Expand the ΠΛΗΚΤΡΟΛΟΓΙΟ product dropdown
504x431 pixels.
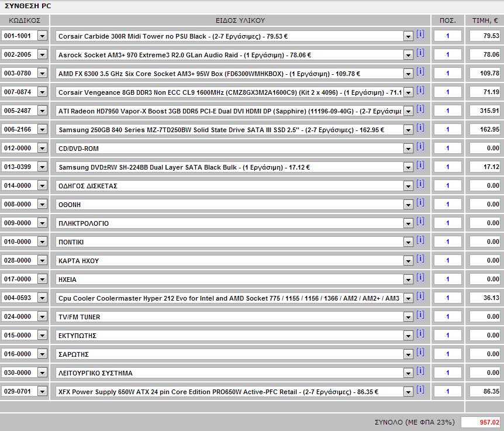(x=408, y=223)
